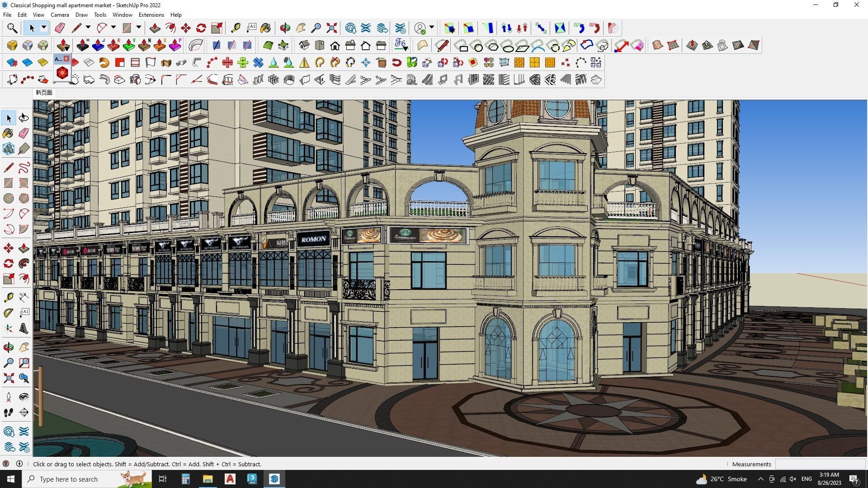Screen dimensions: 868x488
Task: Click the Position Camera tool in left toolbar
Action: [9, 397]
